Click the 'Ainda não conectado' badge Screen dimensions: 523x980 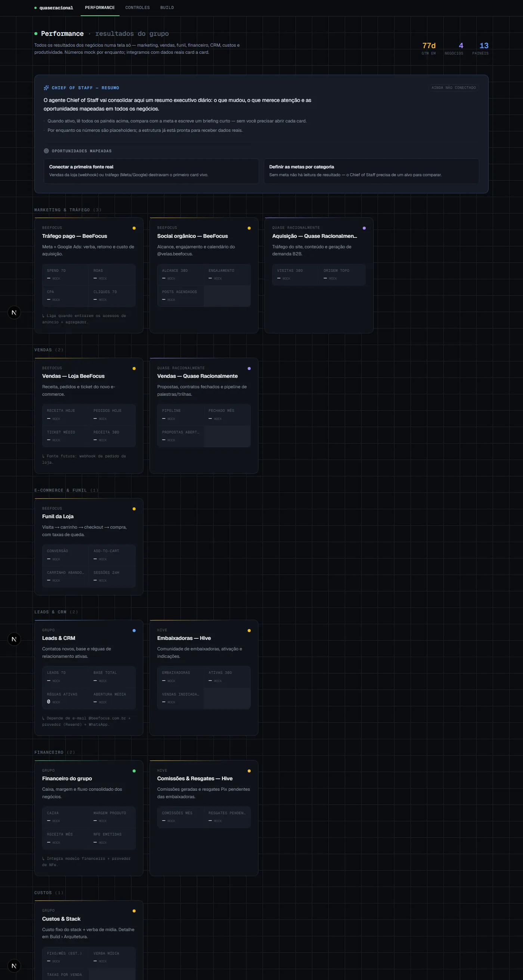(x=454, y=88)
